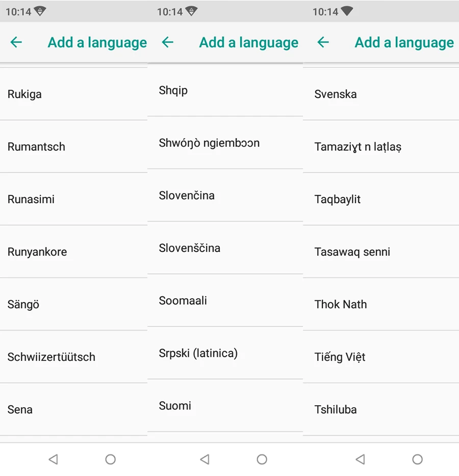Tap back arrow on the screen listing Shqip

tap(167, 42)
